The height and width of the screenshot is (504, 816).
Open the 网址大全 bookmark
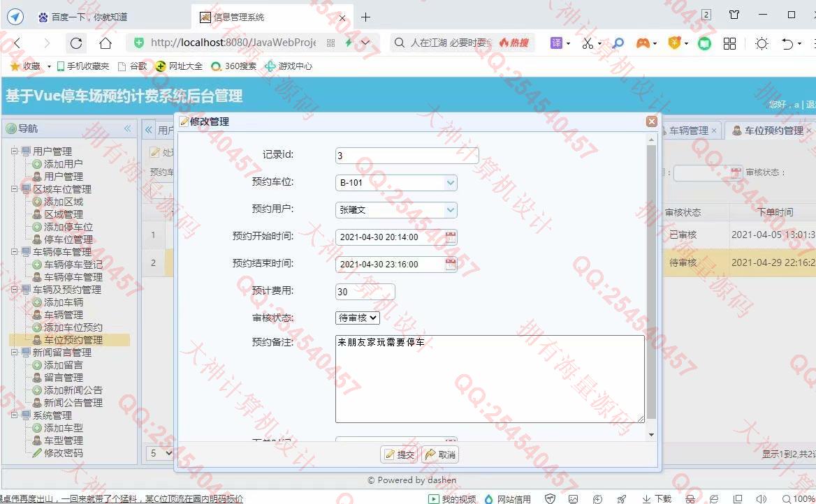pos(180,66)
